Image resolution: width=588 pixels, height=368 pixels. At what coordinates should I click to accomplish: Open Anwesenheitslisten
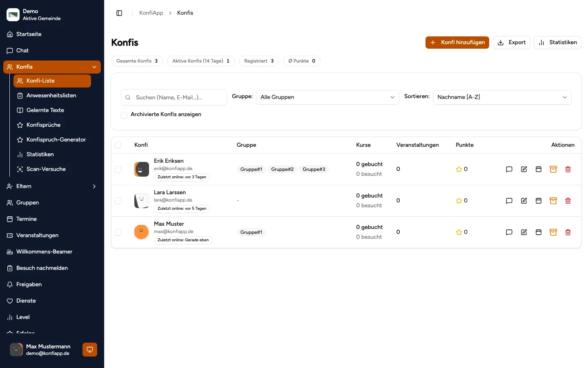click(x=52, y=96)
